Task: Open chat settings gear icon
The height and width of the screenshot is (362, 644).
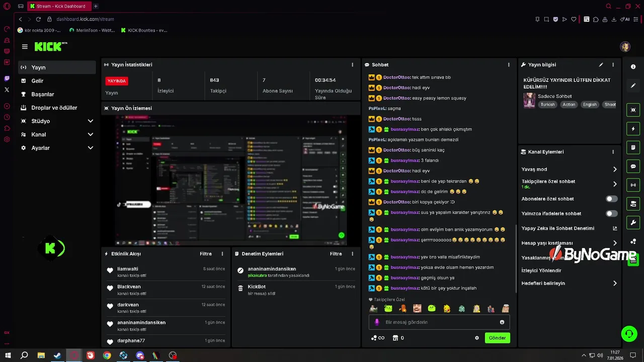Action: coord(477,338)
